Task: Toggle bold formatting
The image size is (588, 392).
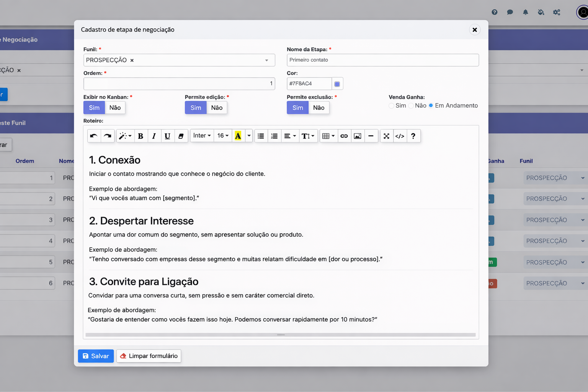Action: pyautogui.click(x=140, y=136)
